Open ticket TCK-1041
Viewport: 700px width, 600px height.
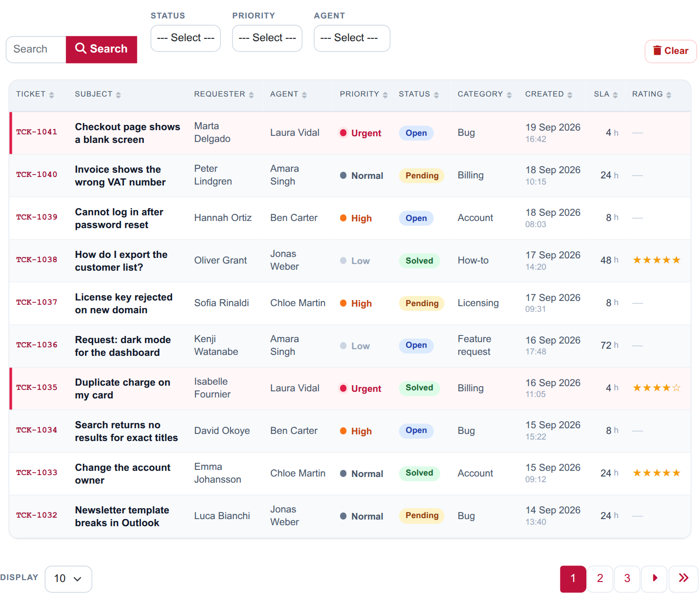coord(37,132)
